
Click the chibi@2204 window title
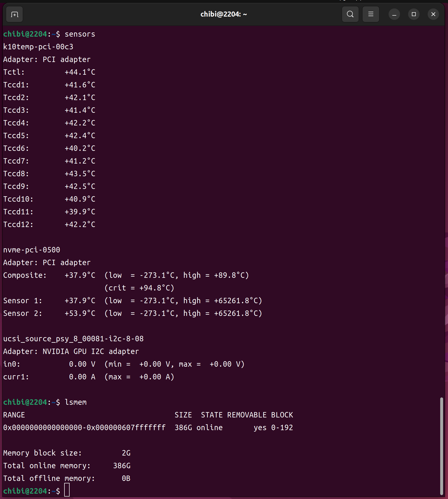[x=223, y=14]
